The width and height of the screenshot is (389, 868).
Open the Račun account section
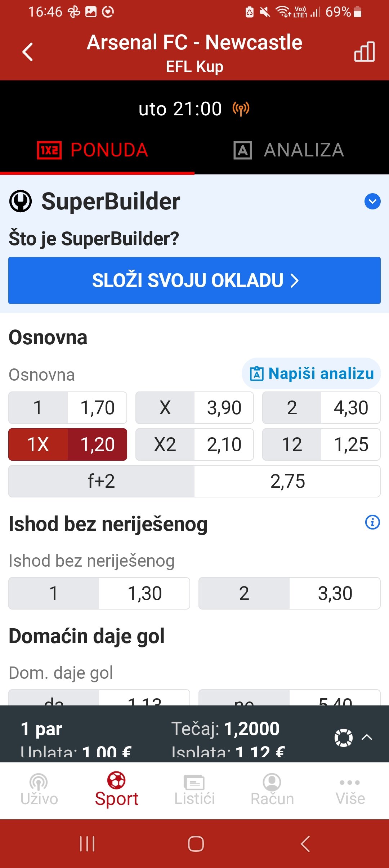272,789
